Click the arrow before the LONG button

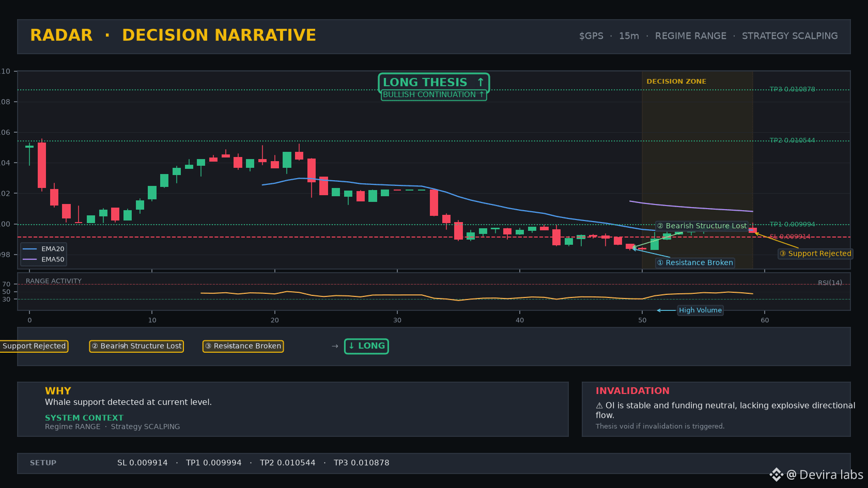(x=335, y=346)
